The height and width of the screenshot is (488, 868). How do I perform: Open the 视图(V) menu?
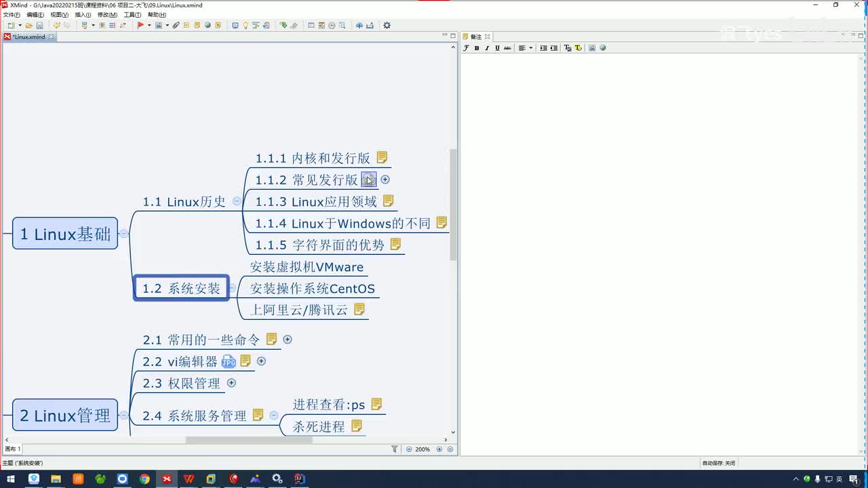pos(59,14)
